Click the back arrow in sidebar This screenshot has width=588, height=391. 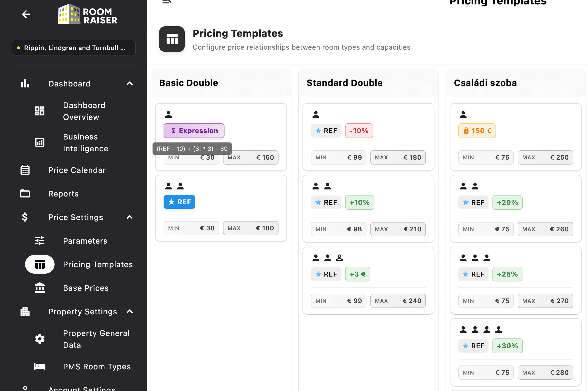pyautogui.click(x=26, y=14)
